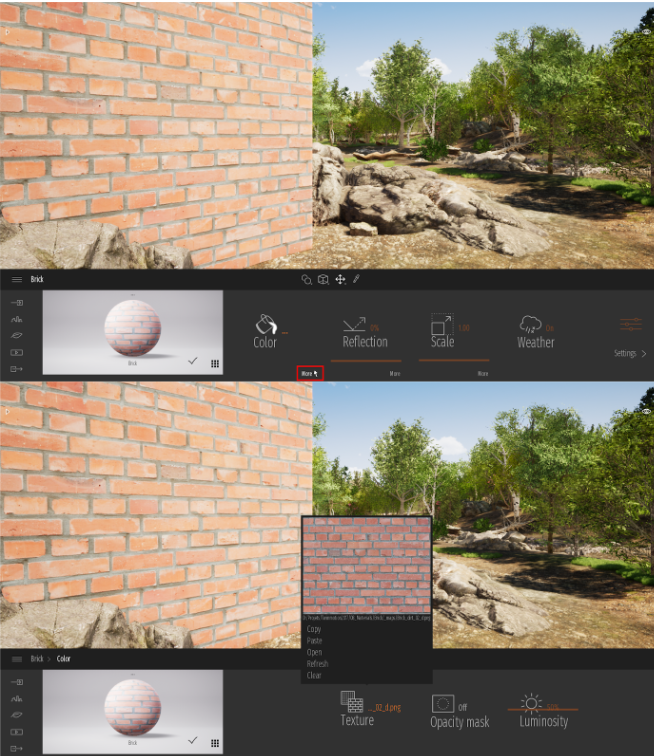654x756 pixels.
Task: Select the move arrows icon in toolbar
Action: [x=340, y=280]
